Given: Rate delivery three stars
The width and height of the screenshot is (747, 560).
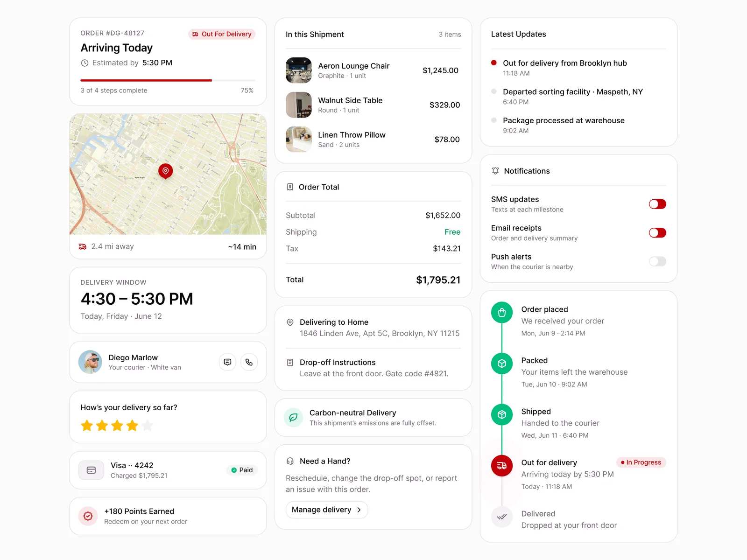Looking at the screenshot, I should [x=117, y=426].
